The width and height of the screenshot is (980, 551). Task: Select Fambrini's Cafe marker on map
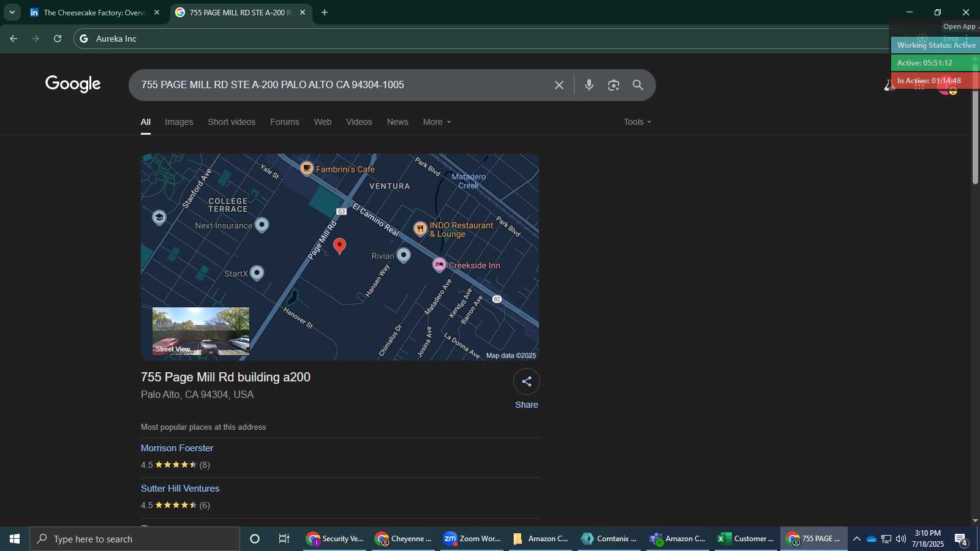point(307,168)
